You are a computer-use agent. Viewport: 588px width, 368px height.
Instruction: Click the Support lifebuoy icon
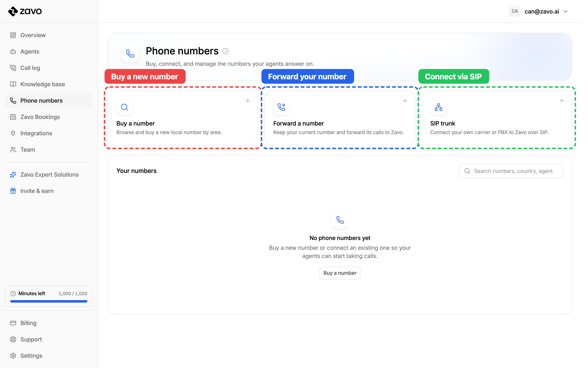[13, 339]
